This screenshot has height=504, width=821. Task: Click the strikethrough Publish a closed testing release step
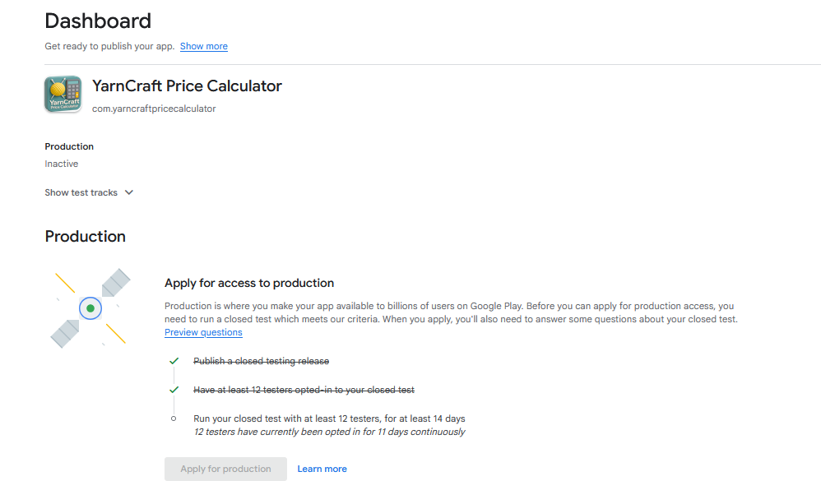261,361
